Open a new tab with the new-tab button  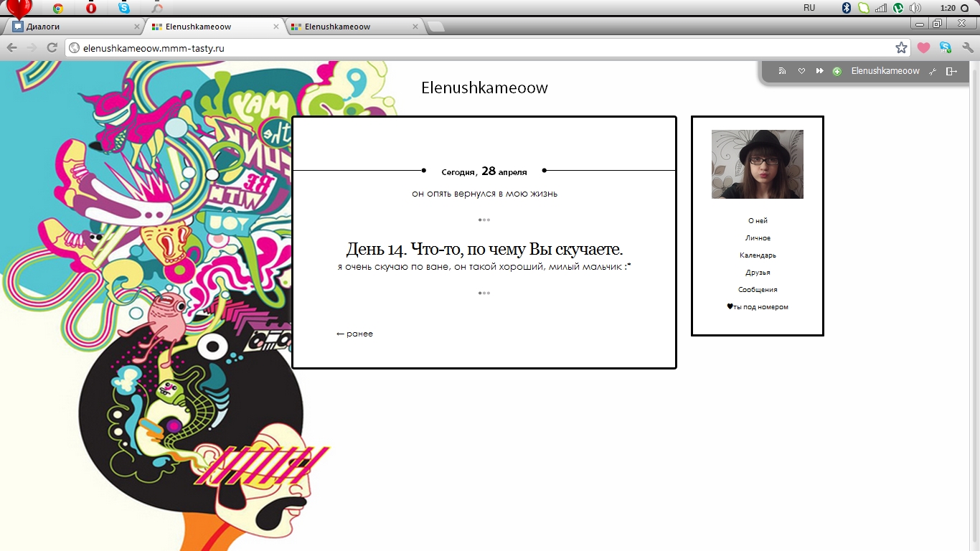435,27
